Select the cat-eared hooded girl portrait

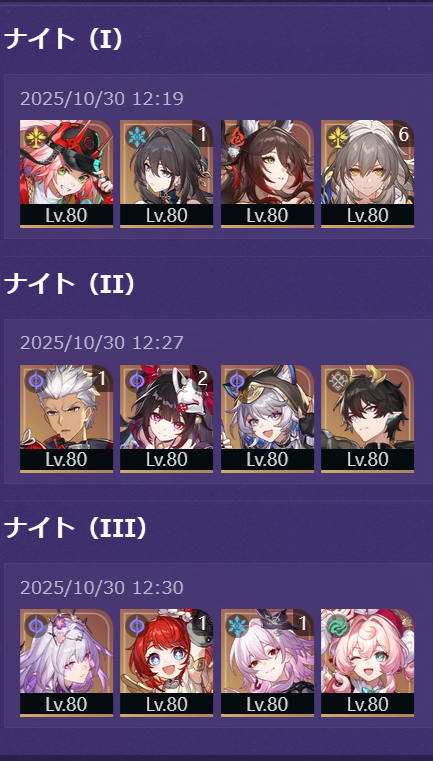(x=267, y=418)
